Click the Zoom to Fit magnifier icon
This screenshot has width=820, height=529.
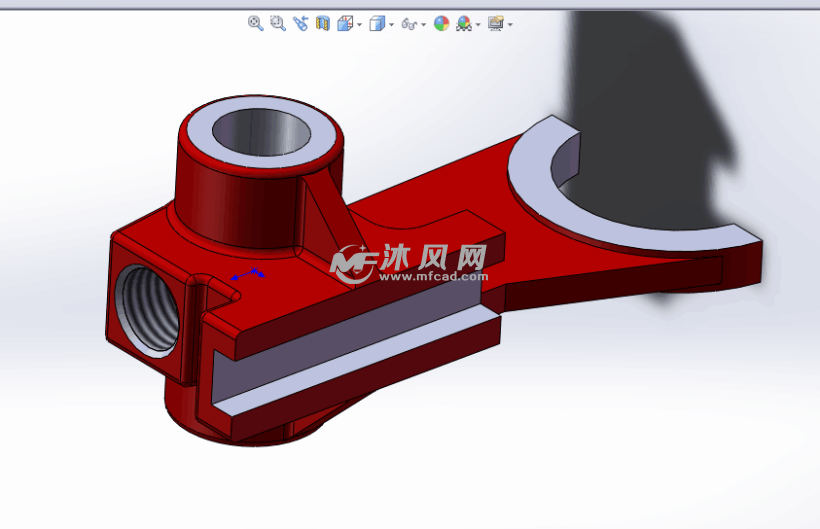click(x=255, y=23)
